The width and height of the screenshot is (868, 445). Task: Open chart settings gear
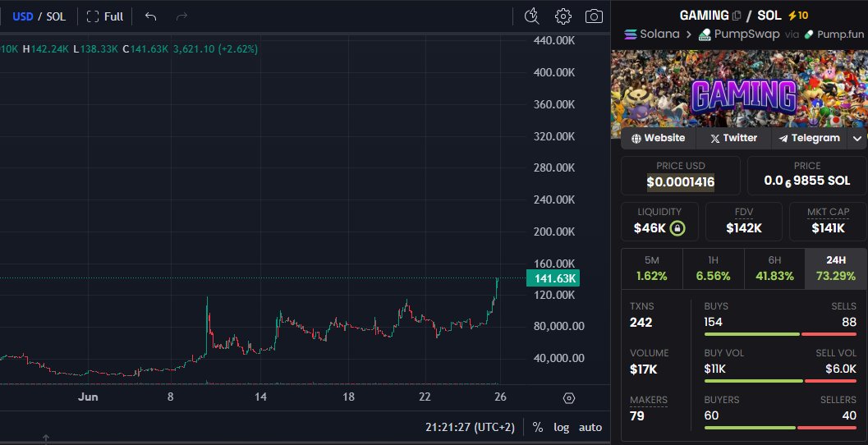[563, 16]
